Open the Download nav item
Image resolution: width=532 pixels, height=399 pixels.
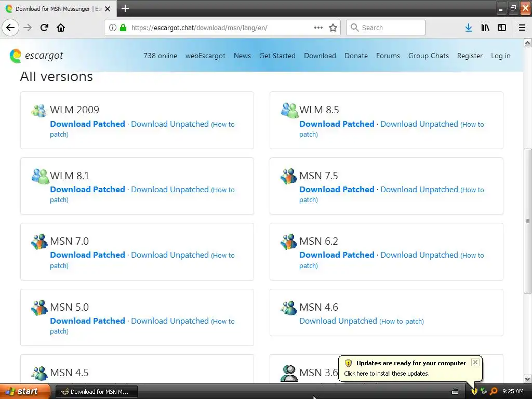point(320,56)
